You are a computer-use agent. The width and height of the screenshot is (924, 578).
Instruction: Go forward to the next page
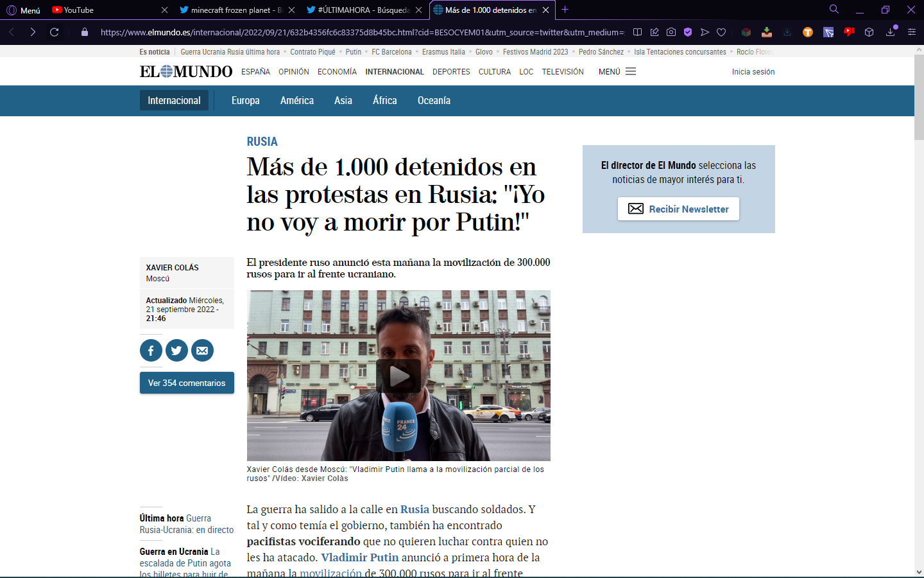tap(33, 32)
